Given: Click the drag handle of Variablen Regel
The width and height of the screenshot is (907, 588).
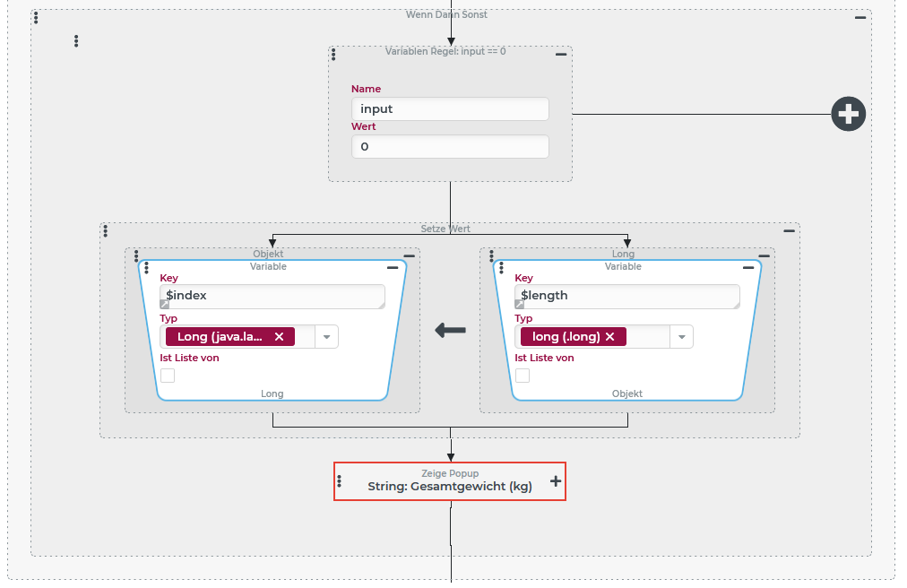Looking at the screenshot, I should pyautogui.click(x=334, y=55).
